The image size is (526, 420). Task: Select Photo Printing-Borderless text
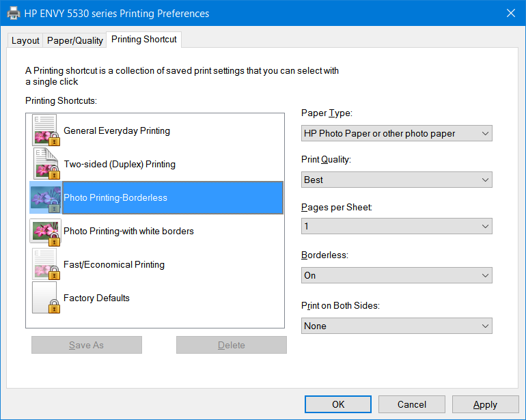click(x=115, y=197)
